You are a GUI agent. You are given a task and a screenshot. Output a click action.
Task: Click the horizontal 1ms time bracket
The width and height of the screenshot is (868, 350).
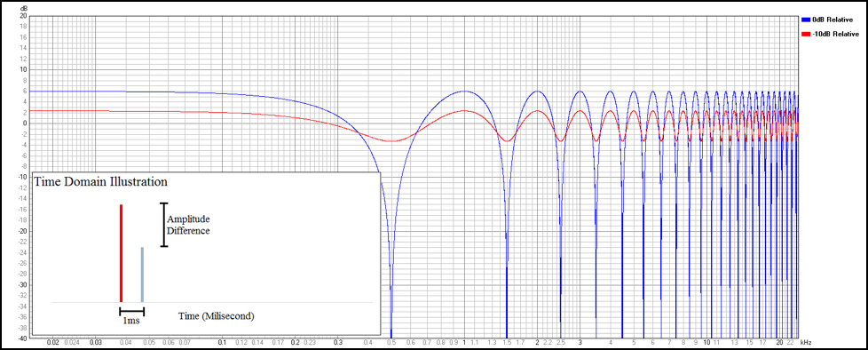(131, 312)
